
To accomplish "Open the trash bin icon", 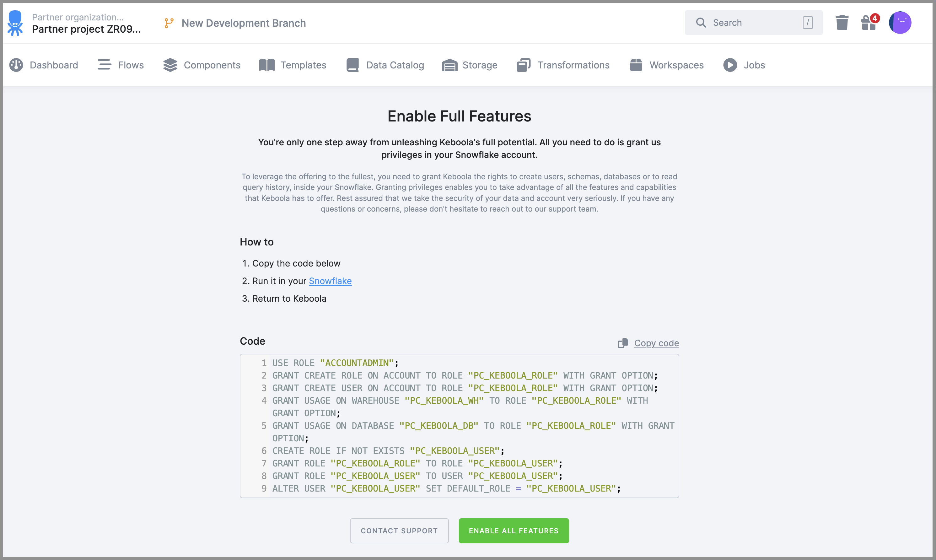I will pos(842,23).
